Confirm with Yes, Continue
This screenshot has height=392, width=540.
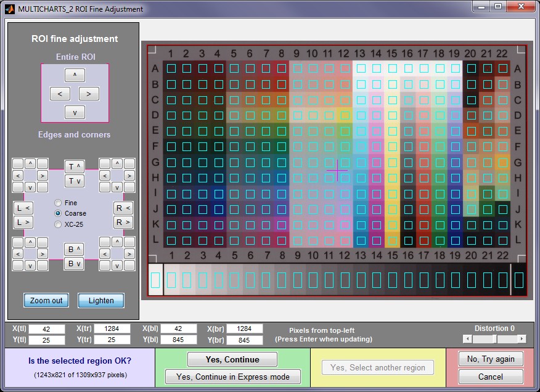(232, 359)
